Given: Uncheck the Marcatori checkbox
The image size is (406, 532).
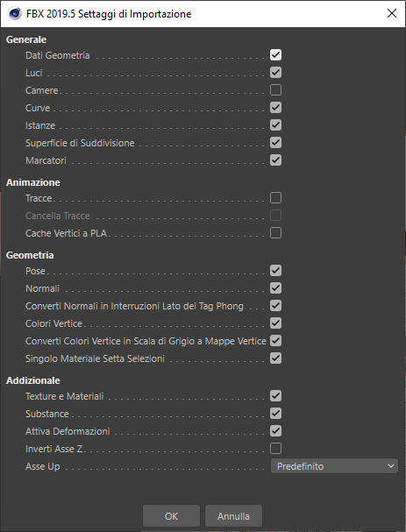Looking at the screenshot, I should tap(275, 160).
